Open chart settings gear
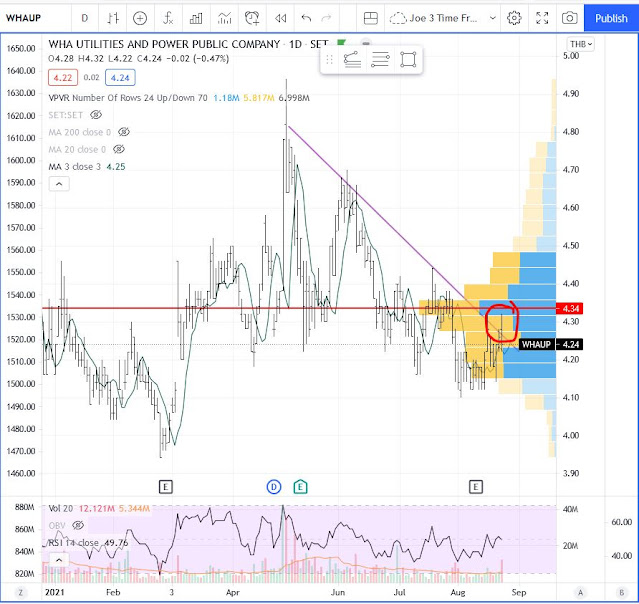Screen dimensions: 639x604 tap(514, 18)
